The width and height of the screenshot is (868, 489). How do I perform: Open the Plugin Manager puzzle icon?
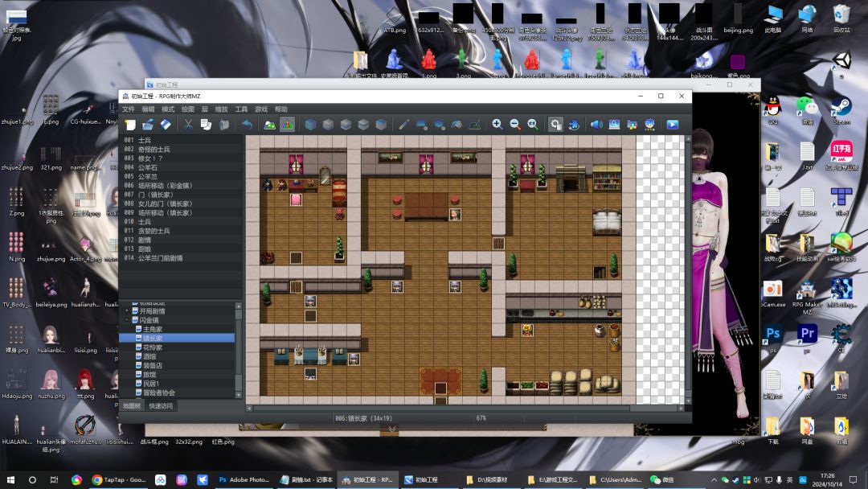point(574,125)
